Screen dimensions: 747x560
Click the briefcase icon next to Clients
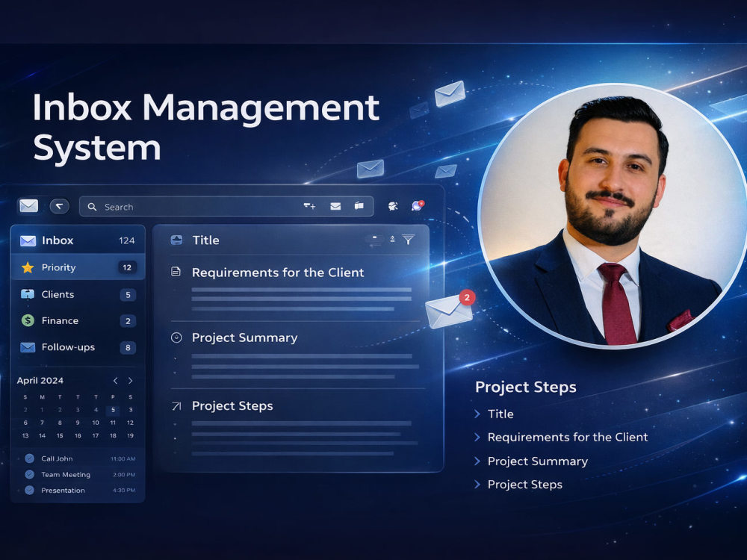tap(28, 294)
